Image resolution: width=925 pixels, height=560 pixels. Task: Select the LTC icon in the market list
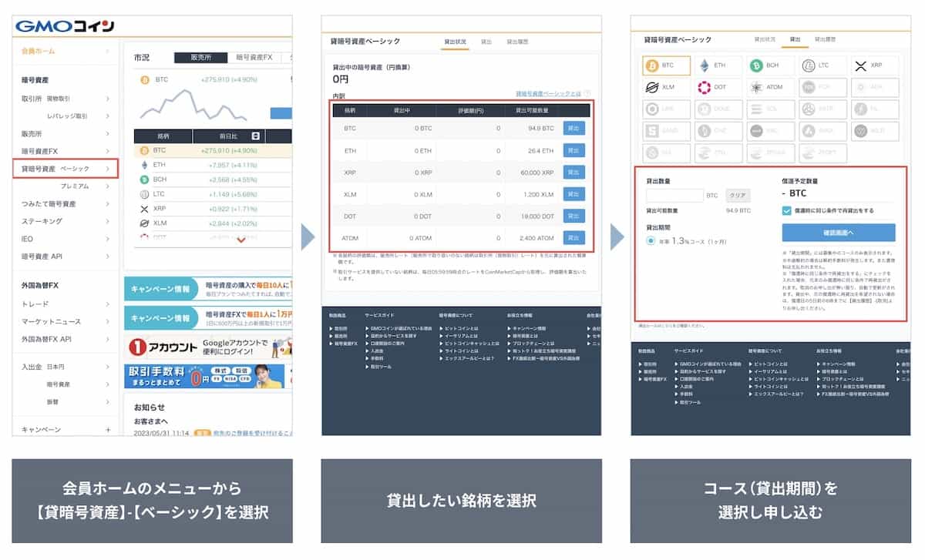pos(143,194)
